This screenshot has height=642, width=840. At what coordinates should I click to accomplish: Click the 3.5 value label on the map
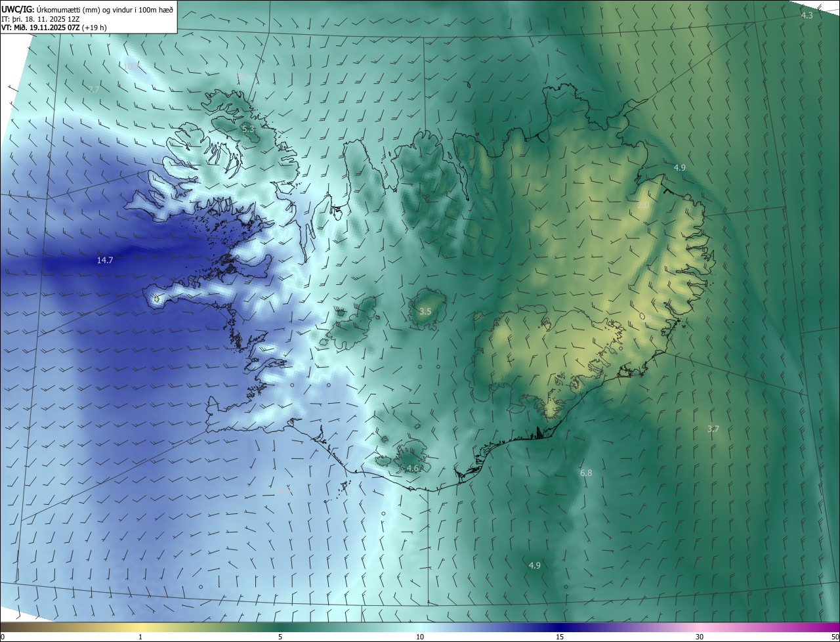[425, 311]
